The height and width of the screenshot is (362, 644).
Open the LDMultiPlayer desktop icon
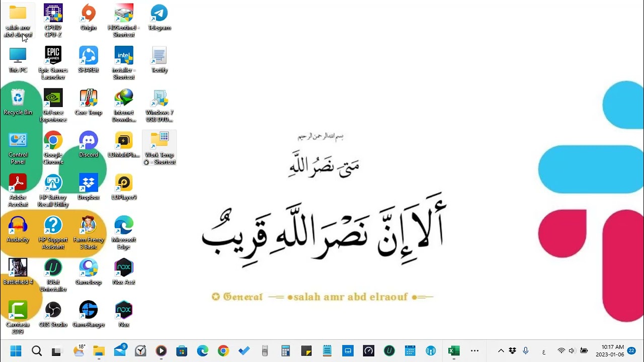pos(124,144)
